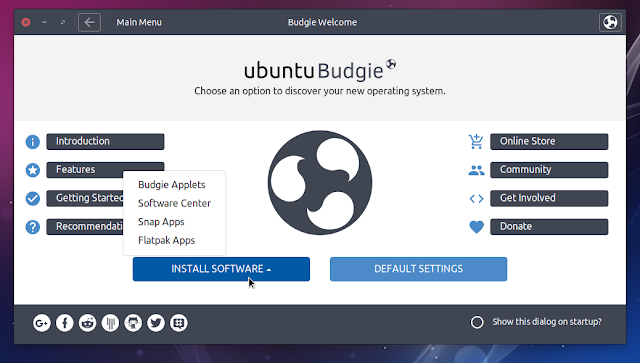Click the code brackets icon beside Get Involved
The width and height of the screenshot is (640, 363).
point(476,199)
